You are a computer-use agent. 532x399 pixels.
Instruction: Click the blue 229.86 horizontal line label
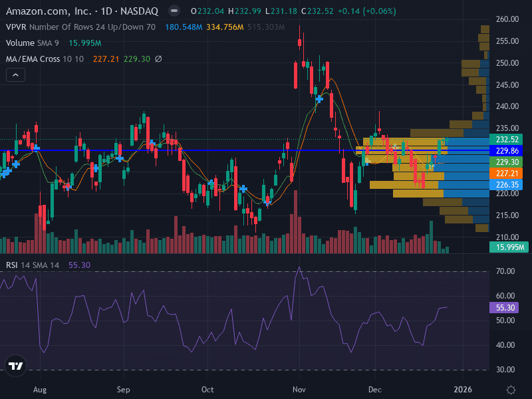[506, 151]
